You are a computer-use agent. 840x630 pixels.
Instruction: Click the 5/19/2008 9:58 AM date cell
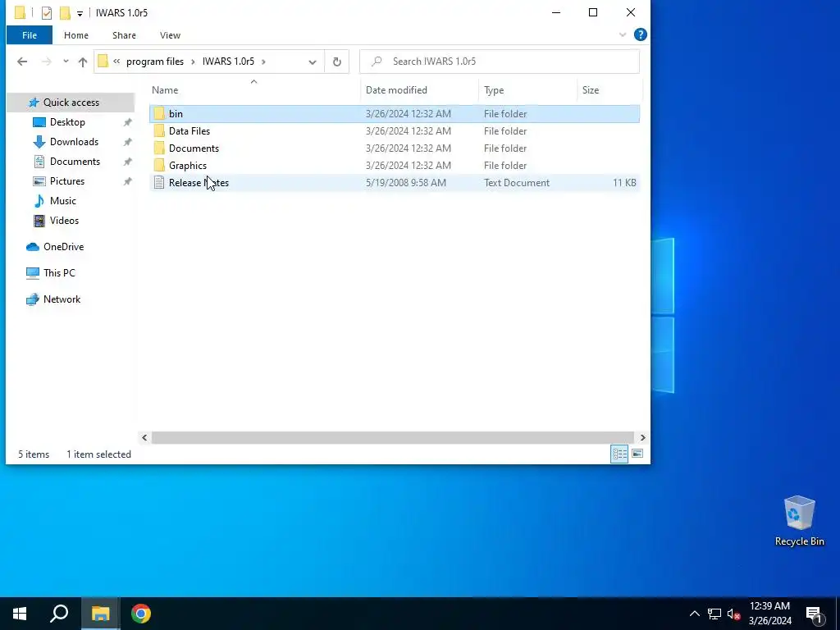tap(405, 183)
